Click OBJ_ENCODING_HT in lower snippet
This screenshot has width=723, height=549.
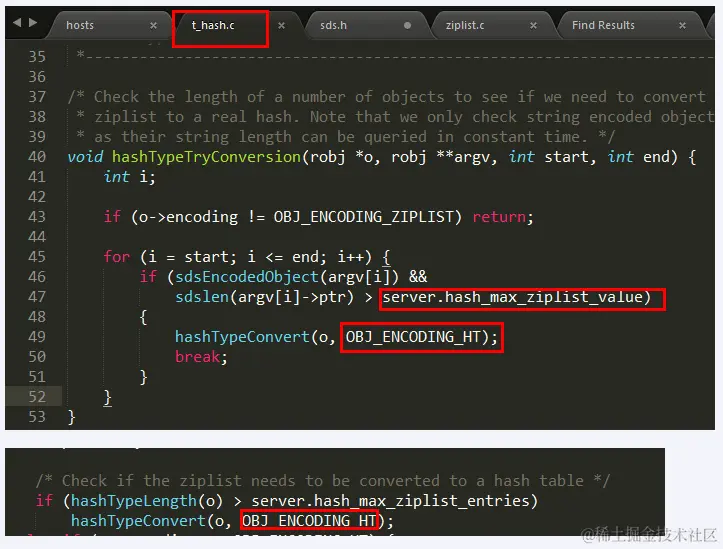(309, 521)
